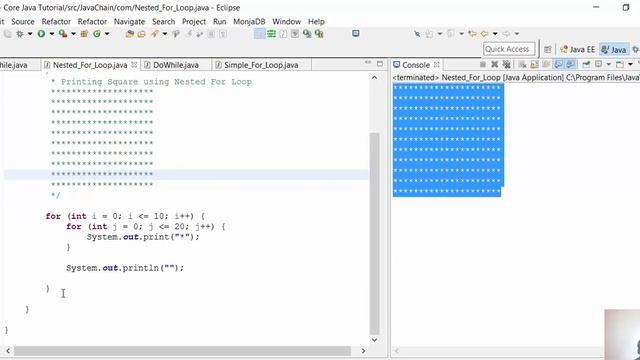Viewport: 640px width, 360px height.
Task: Click the New Java Package icon
Action: click(x=84, y=34)
